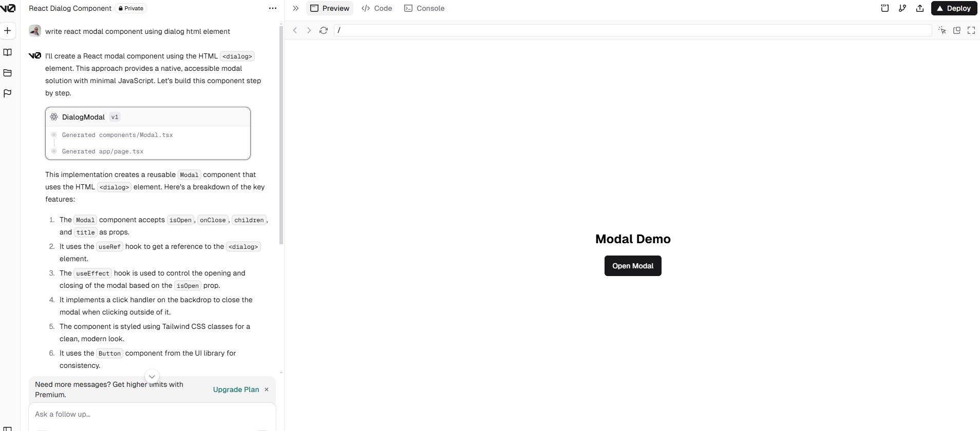This screenshot has height=431, width=980.
Task: Dismiss the Premium upgrade banner
Action: pyautogui.click(x=267, y=389)
